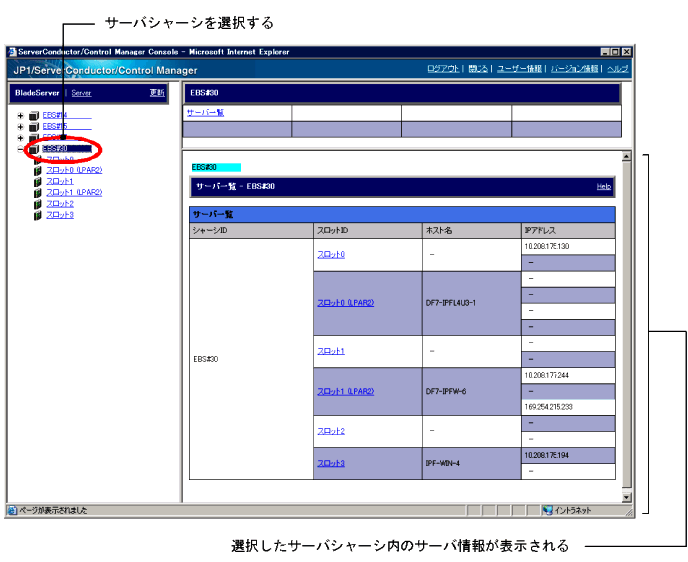Click the IP address 10.208.175.130
688x562 pixels.
(547, 247)
